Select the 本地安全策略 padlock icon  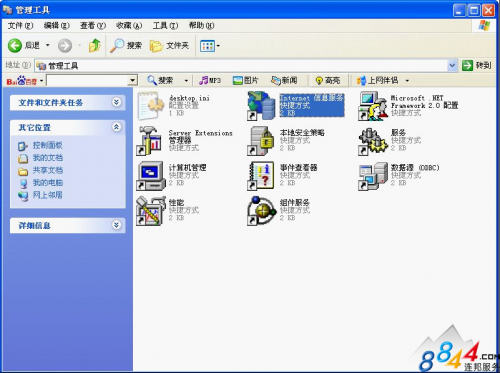coord(261,141)
